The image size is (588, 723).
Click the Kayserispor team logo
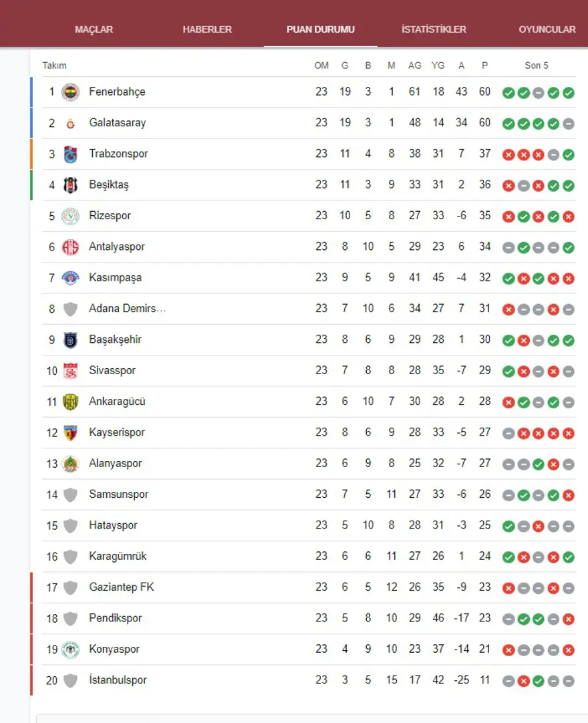coord(70,432)
